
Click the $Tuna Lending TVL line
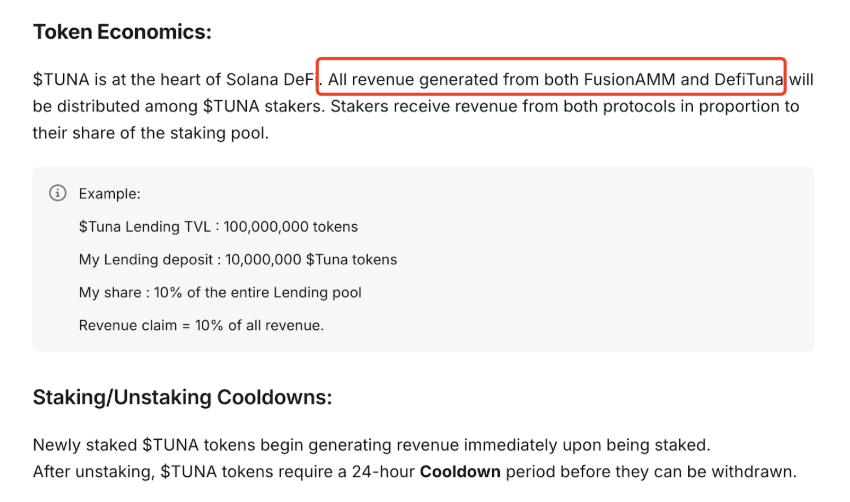click(218, 227)
